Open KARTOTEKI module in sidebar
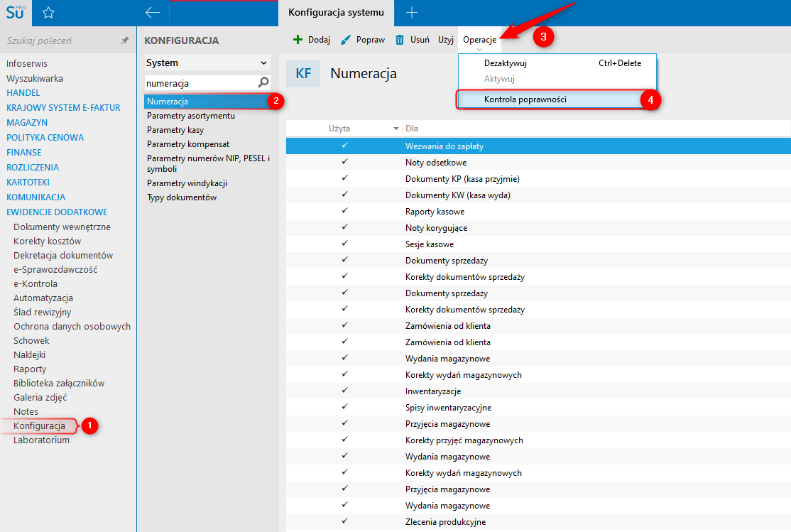The height and width of the screenshot is (532, 791). (x=28, y=183)
